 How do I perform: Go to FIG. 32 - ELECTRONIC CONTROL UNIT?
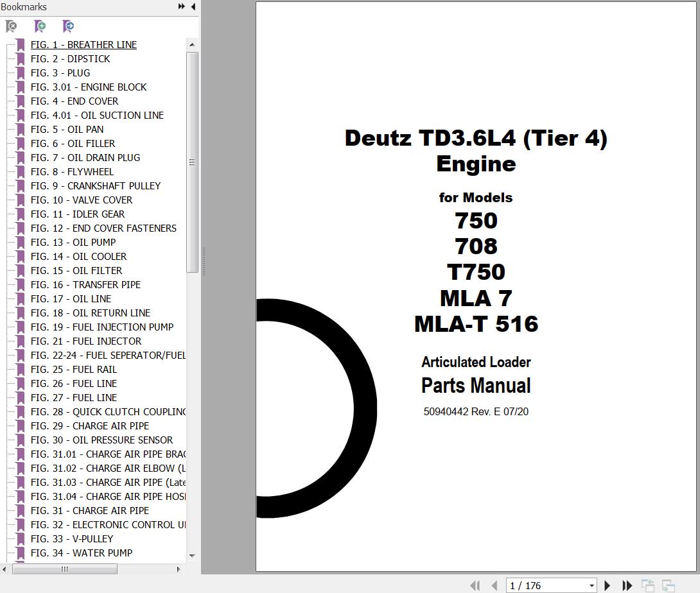pyautogui.click(x=108, y=525)
